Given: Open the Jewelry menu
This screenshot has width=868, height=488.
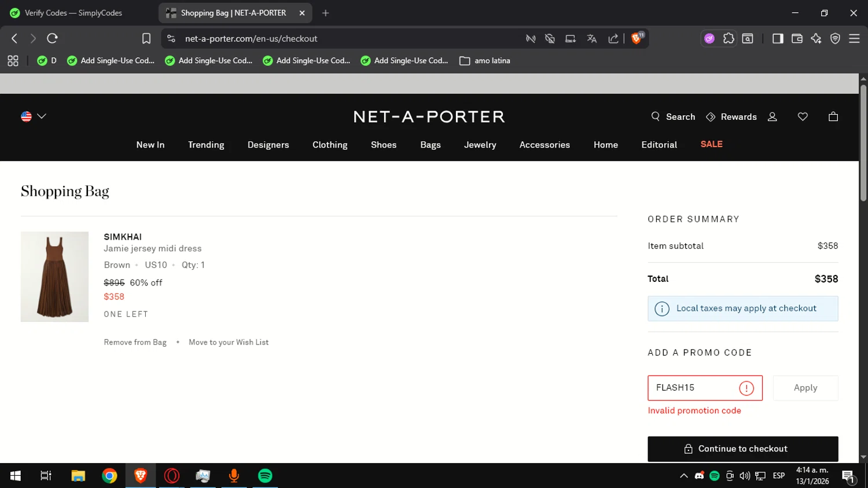Looking at the screenshot, I should click(480, 145).
